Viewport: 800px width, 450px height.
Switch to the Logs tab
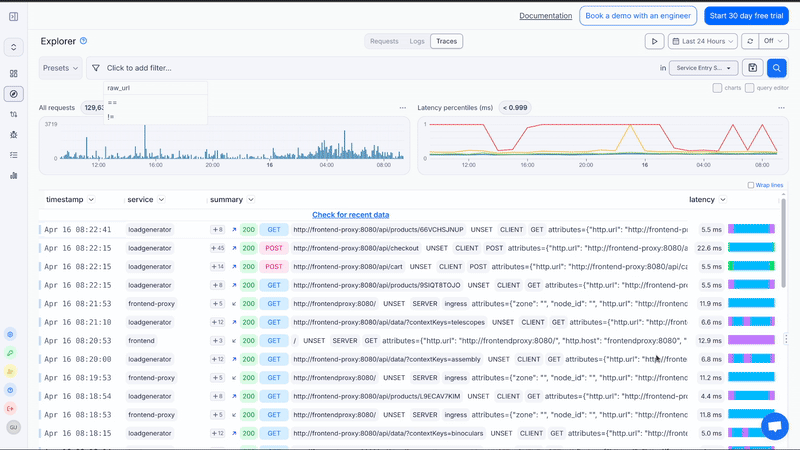(417, 41)
